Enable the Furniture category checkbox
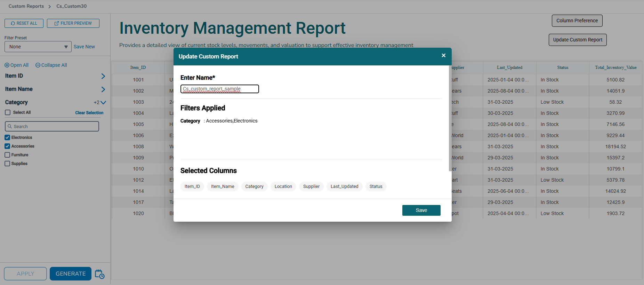This screenshot has width=644, height=285. (7, 155)
